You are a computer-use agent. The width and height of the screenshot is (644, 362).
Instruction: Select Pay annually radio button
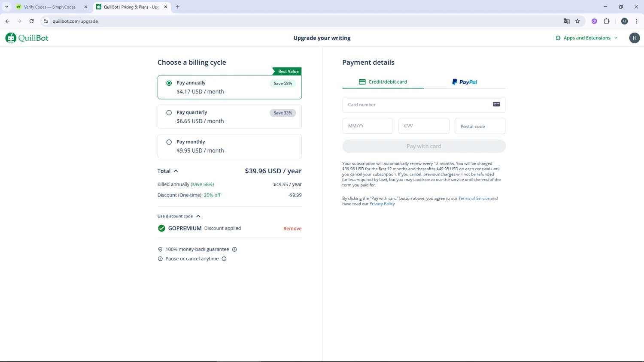pyautogui.click(x=169, y=83)
